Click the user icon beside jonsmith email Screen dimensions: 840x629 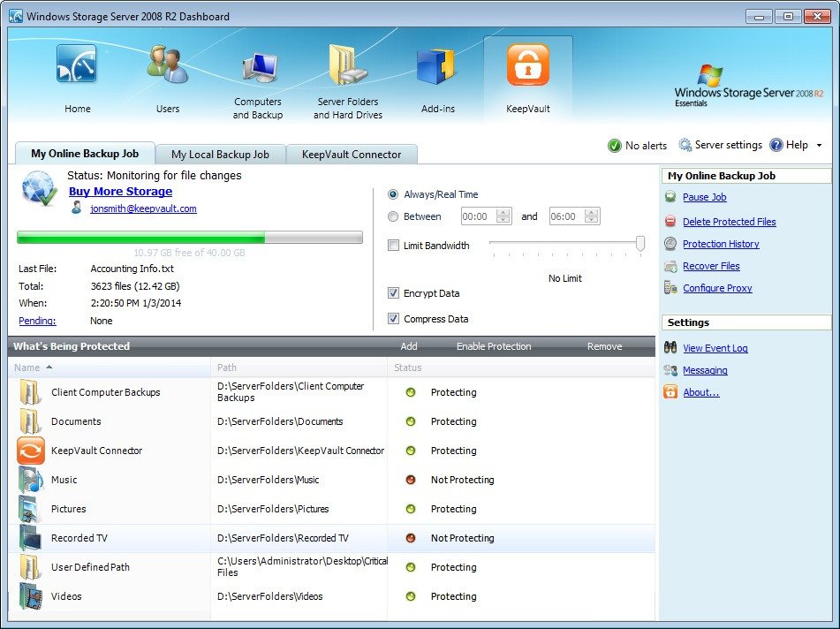(x=77, y=208)
